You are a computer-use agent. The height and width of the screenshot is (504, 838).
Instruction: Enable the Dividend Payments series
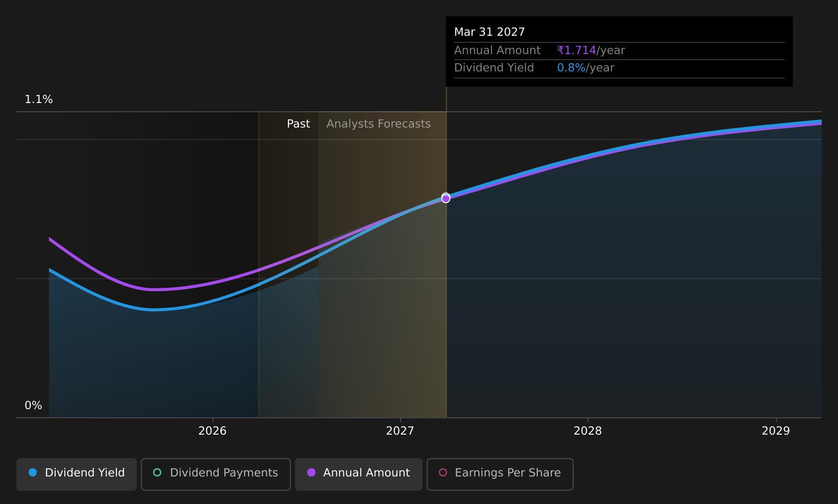coord(216,474)
